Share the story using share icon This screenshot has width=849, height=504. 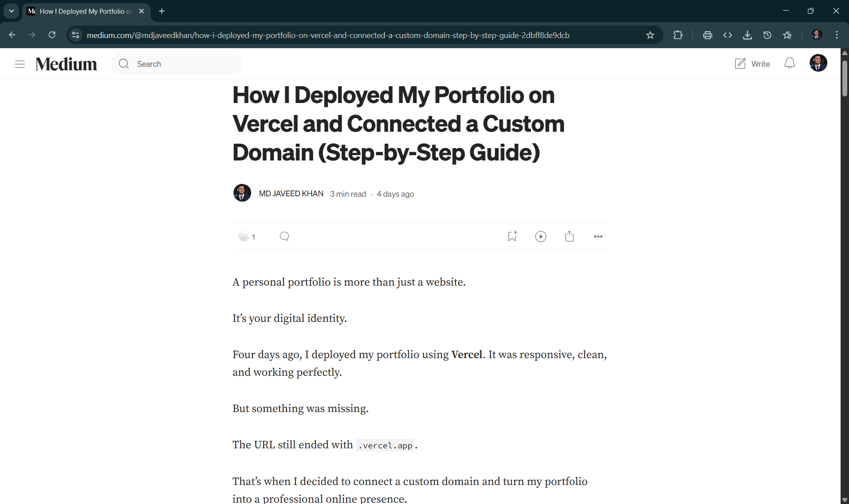tap(570, 237)
